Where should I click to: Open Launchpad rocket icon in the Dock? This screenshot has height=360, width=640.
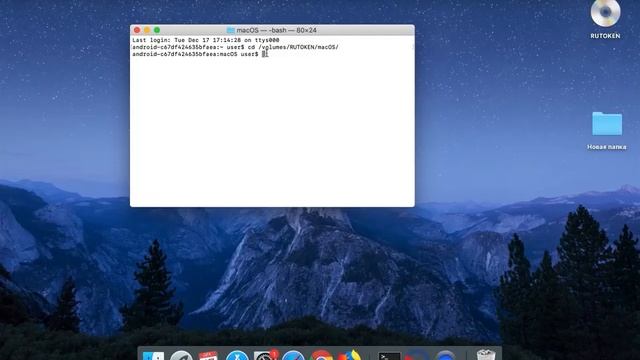181,356
